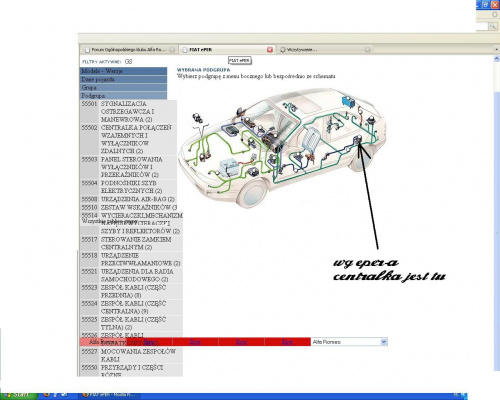Click the search magnifier button top right
Viewport: 500px width, 400px height.
click(x=493, y=26)
